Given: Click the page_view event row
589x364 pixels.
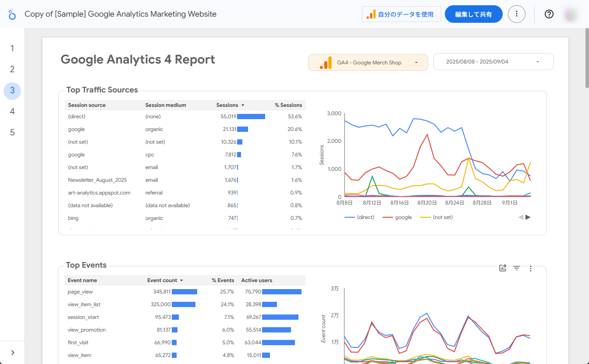Looking at the screenshot, I should 185,292.
